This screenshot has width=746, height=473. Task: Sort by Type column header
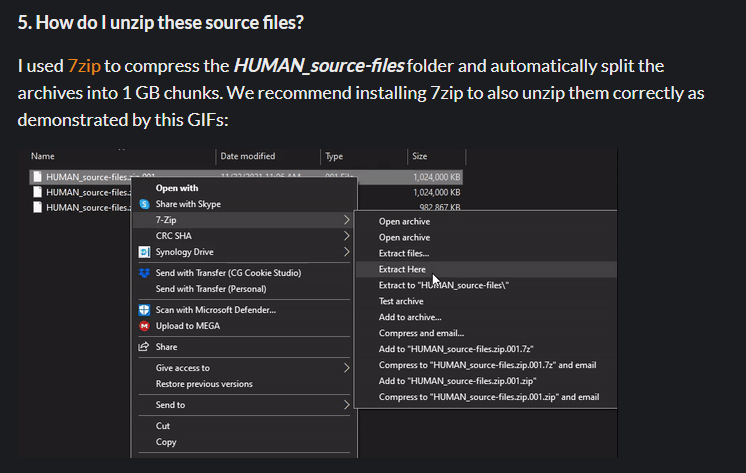pos(334,156)
